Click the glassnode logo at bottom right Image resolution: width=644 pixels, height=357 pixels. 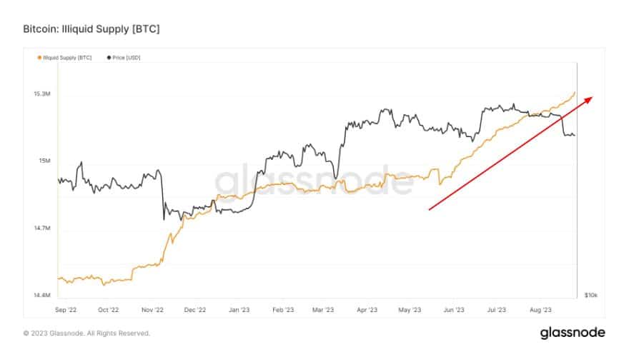(573, 333)
